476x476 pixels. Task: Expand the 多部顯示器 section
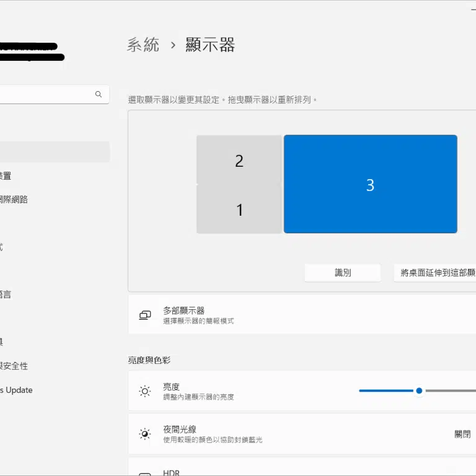tap(310, 315)
